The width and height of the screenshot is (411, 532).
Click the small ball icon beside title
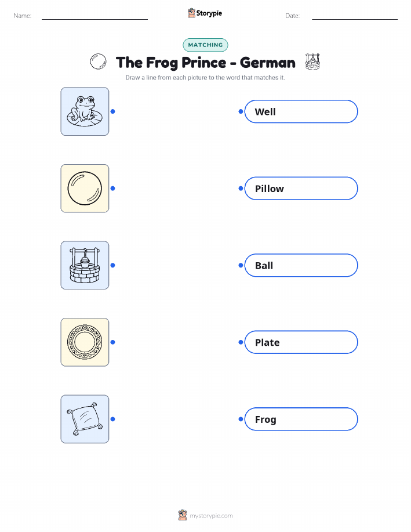pyautogui.click(x=98, y=61)
